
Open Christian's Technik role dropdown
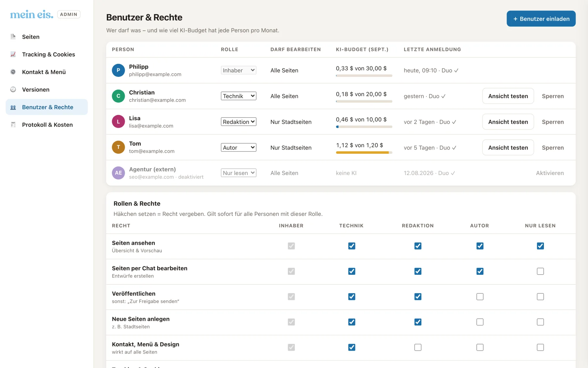click(238, 96)
